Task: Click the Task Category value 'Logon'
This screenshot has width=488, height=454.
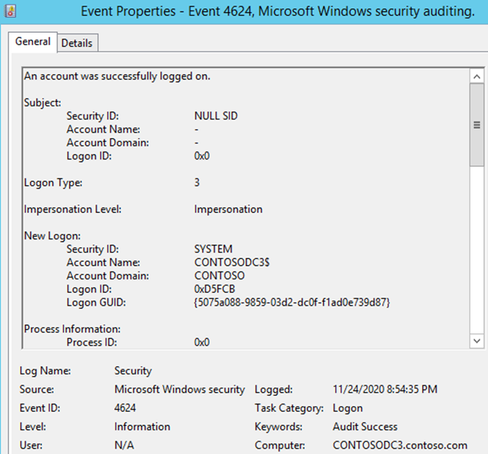Action: pos(348,408)
